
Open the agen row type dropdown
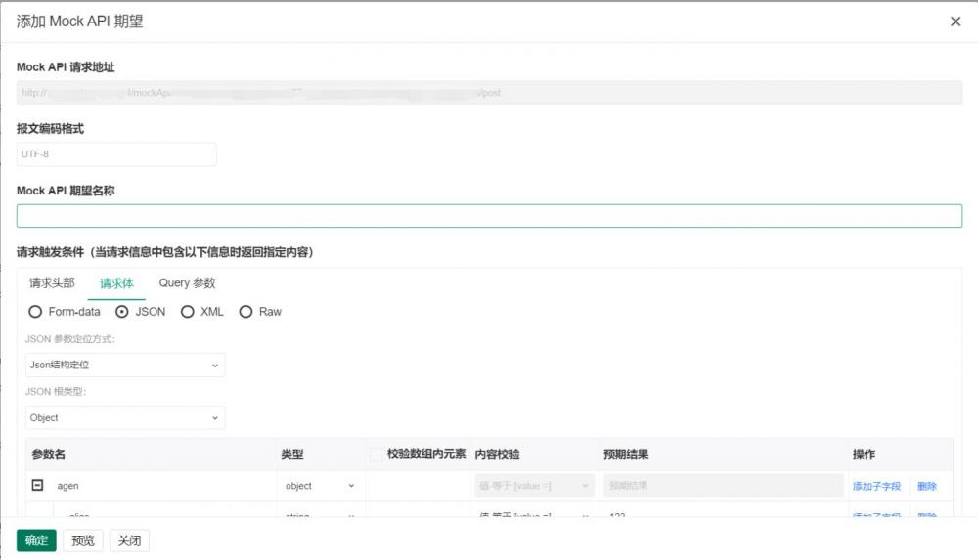tap(320, 486)
